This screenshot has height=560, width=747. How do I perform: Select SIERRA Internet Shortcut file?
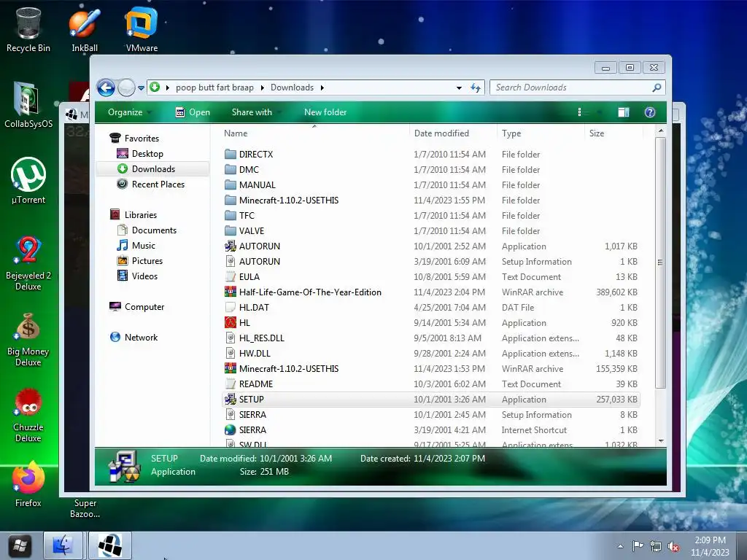point(431,430)
